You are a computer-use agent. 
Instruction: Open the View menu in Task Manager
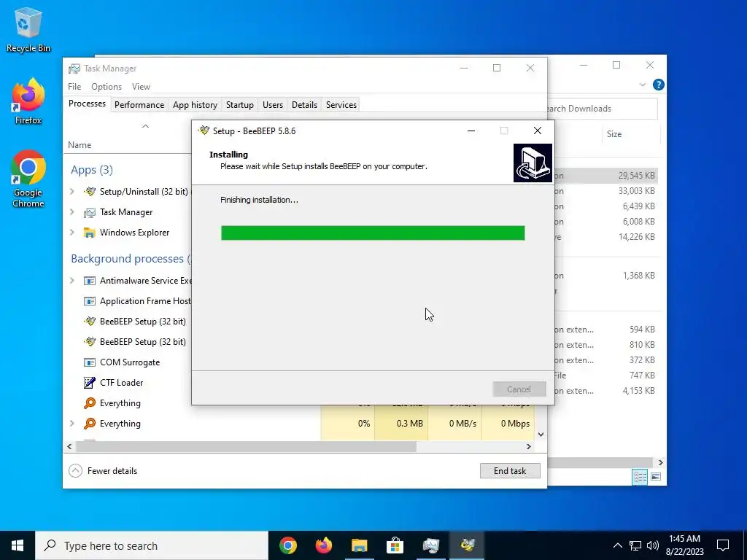pos(141,87)
